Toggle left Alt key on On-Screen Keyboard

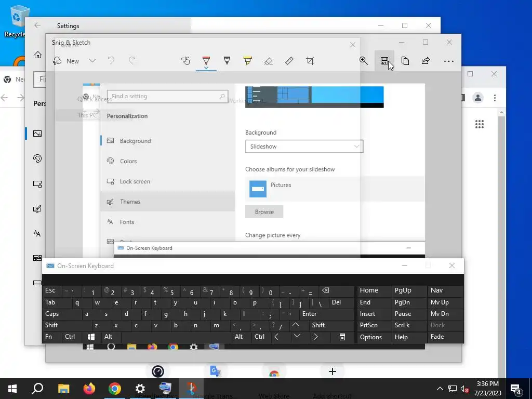111,337
